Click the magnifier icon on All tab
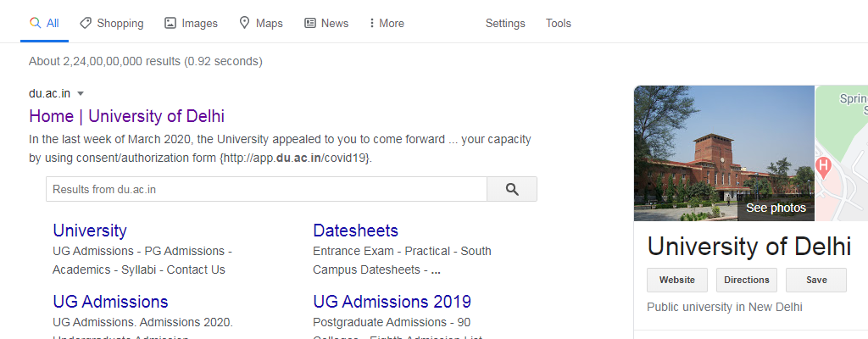 pyautogui.click(x=35, y=23)
